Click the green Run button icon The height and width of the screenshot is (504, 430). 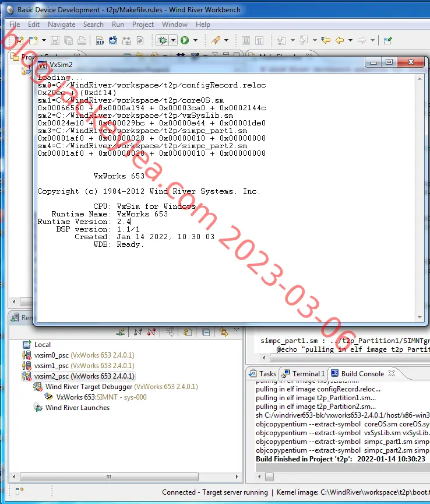185,40
